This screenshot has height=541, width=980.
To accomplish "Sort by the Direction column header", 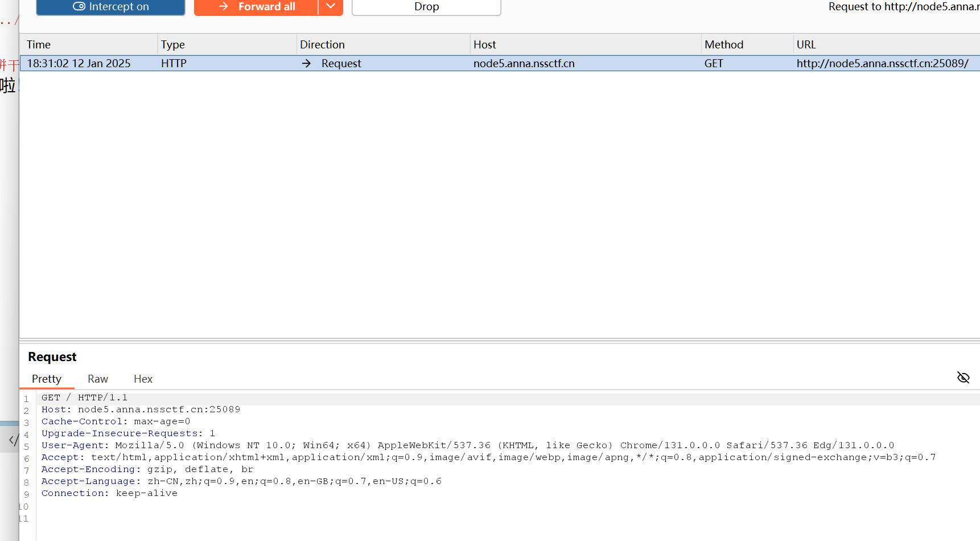I will 322,44.
